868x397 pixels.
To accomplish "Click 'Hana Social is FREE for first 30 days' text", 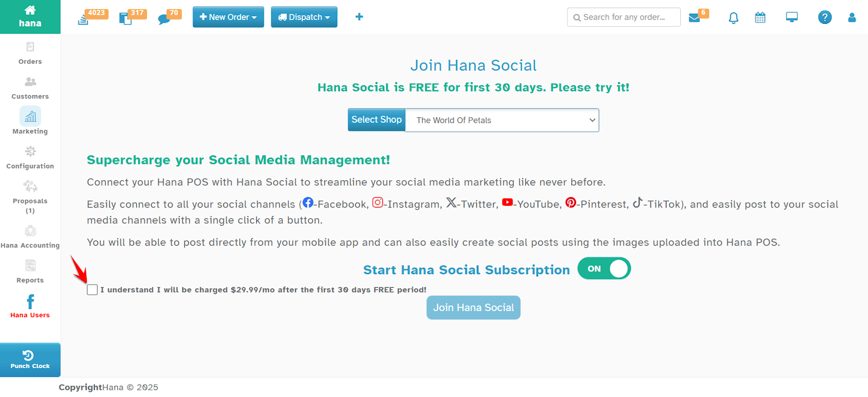I will pos(474,87).
